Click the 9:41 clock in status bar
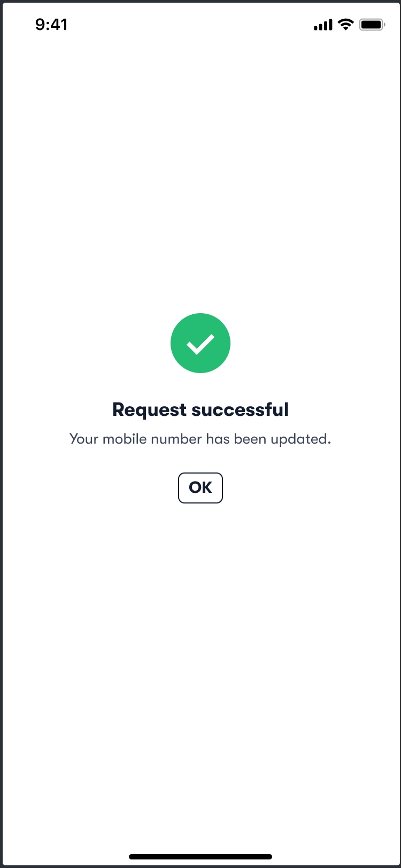This screenshot has height=868, width=401. 51,25
